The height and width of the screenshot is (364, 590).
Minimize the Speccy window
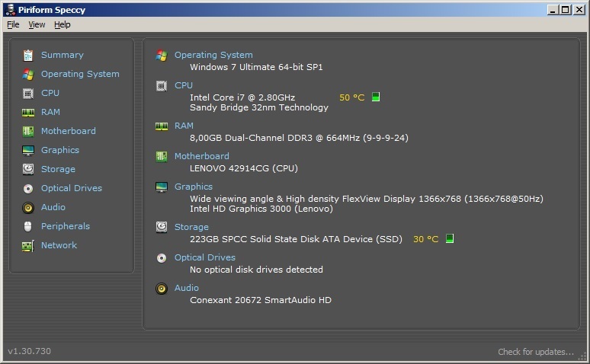[553, 10]
